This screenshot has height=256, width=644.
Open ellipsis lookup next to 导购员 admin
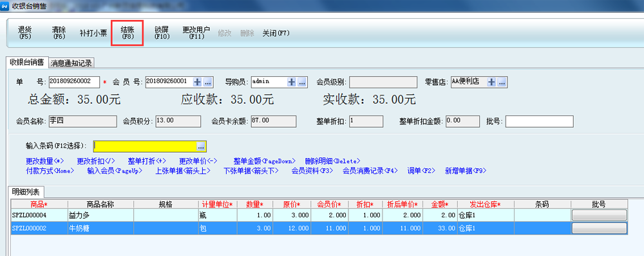(302, 82)
